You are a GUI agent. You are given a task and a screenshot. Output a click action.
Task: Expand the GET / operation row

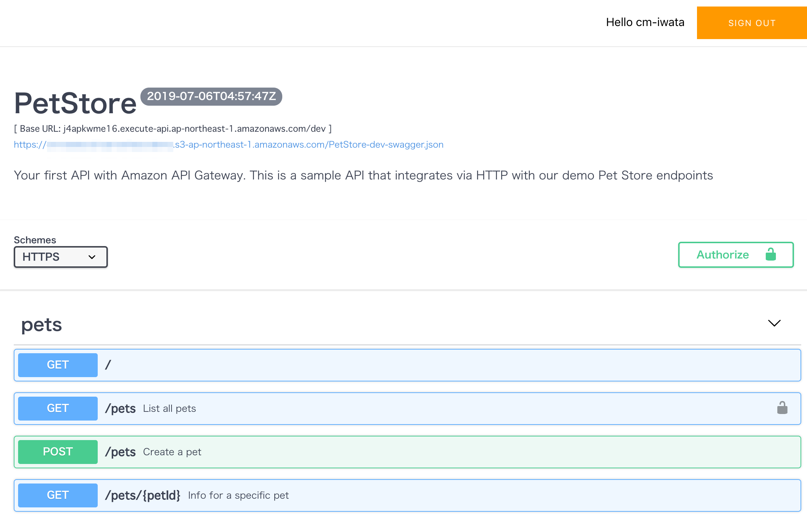398,365
